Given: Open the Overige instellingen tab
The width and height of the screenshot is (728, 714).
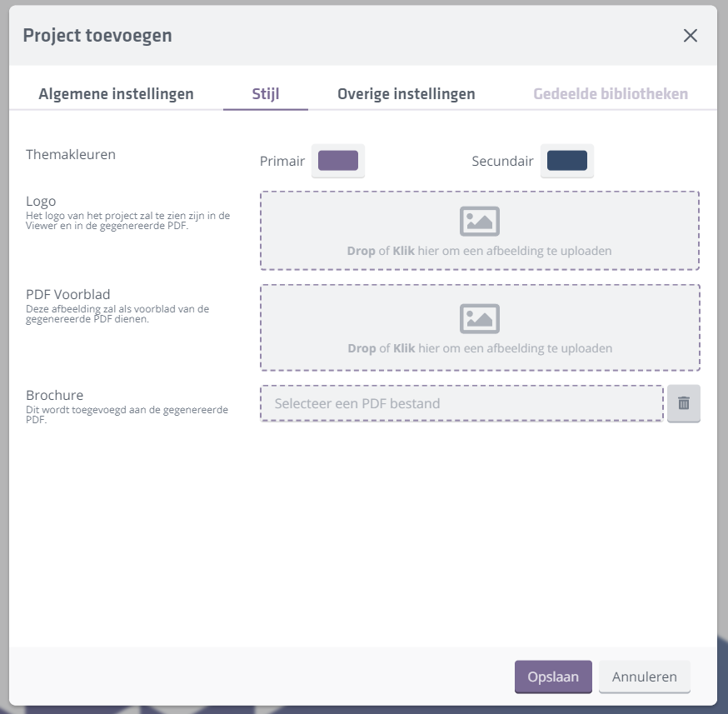Looking at the screenshot, I should click(x=406, y=94).
